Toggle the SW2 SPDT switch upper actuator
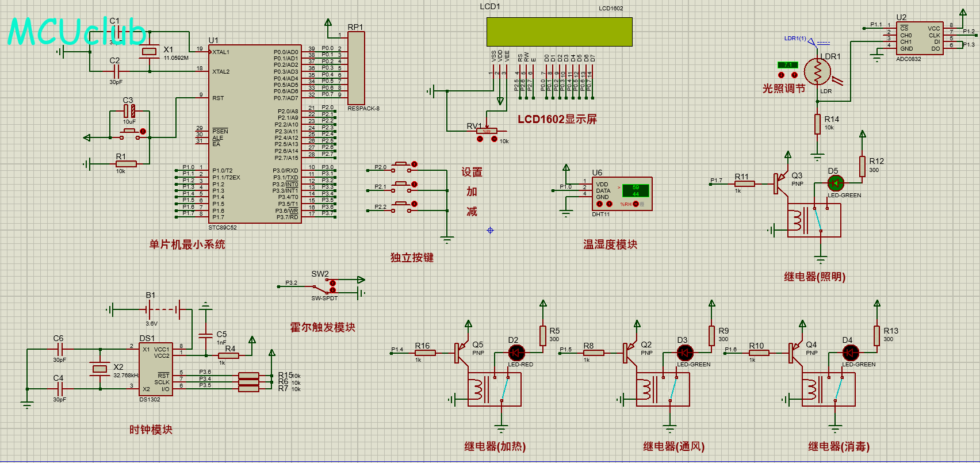This screenshot has height=463, width=980. (x=332, y=282)
